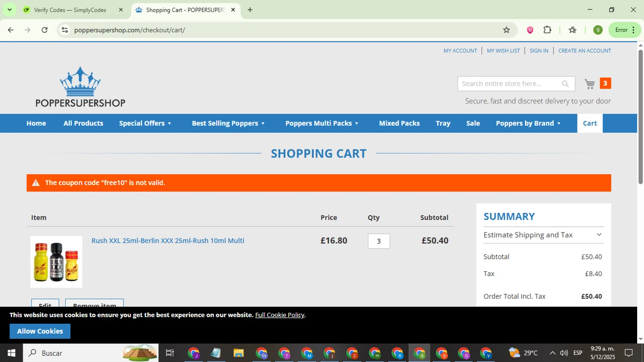Click the search magnifier icon in store search
The image size is (644, 362).
point(565,84)
